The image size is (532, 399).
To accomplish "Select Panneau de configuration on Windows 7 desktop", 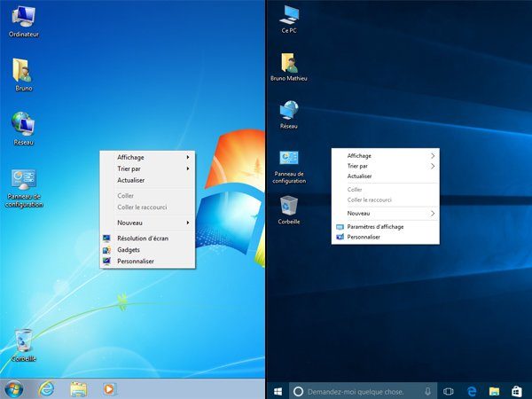I will [x=24, y=188].
